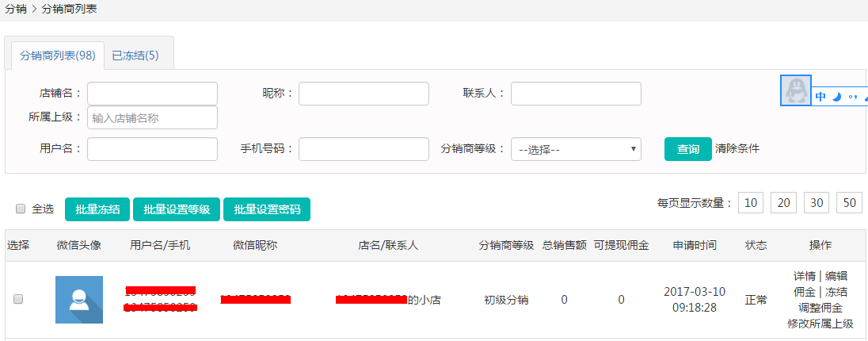The height and width of the screenshot is (341, 868).
Task: Tick the first distributor row checkbox
Action: (x=18, y=299)
